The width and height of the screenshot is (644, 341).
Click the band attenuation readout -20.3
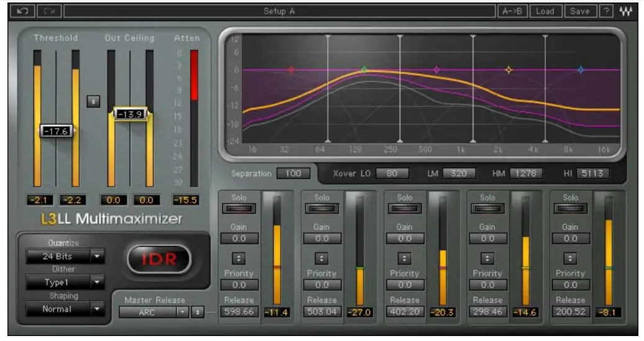pyautogui.click(x=443, y=312)
